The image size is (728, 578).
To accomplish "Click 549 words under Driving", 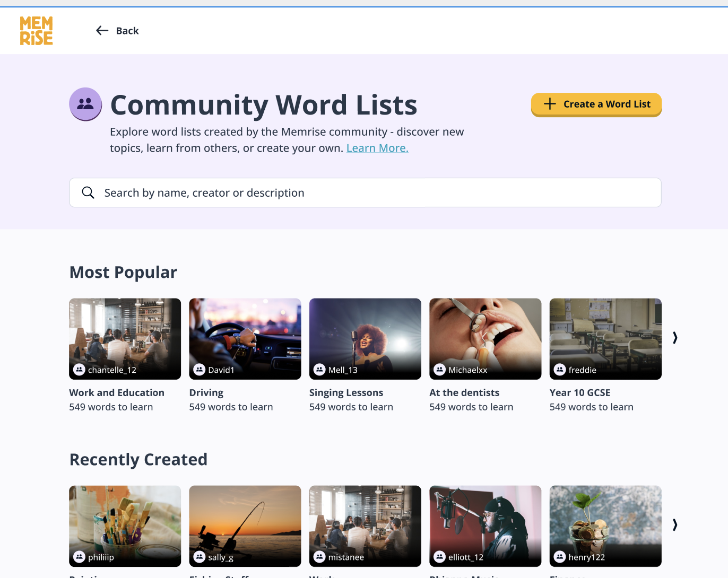I will coord(231,407).
